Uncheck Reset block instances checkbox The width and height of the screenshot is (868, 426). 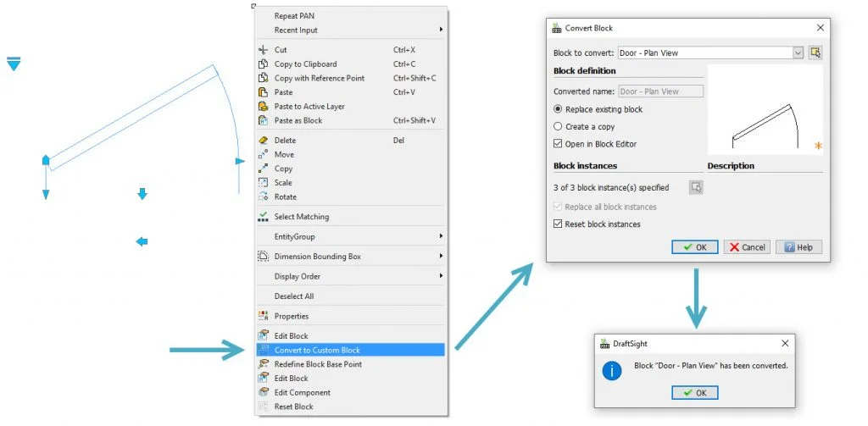(558, 224)
